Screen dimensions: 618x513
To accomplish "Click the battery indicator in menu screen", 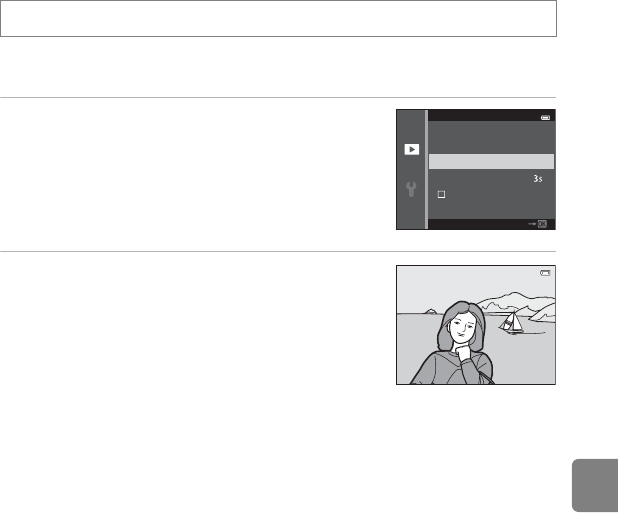I will point(545,117).
